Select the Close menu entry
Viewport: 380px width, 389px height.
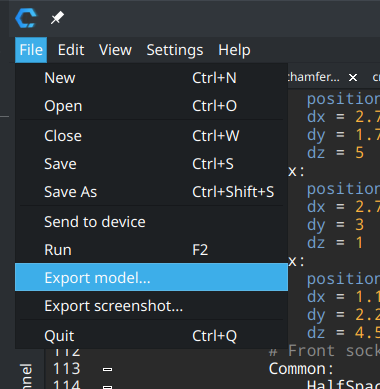pyautogui.click(x=151, y=136)
